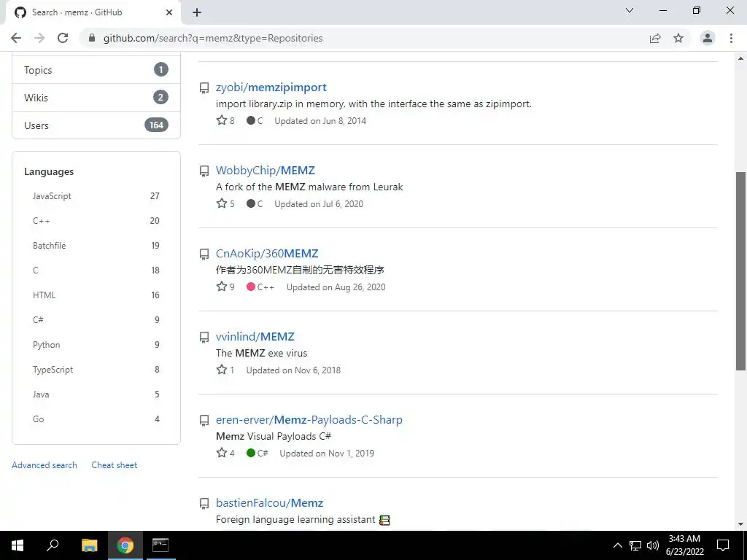Open a new browser tab
The image size is (747, 560).
(197, 12)
